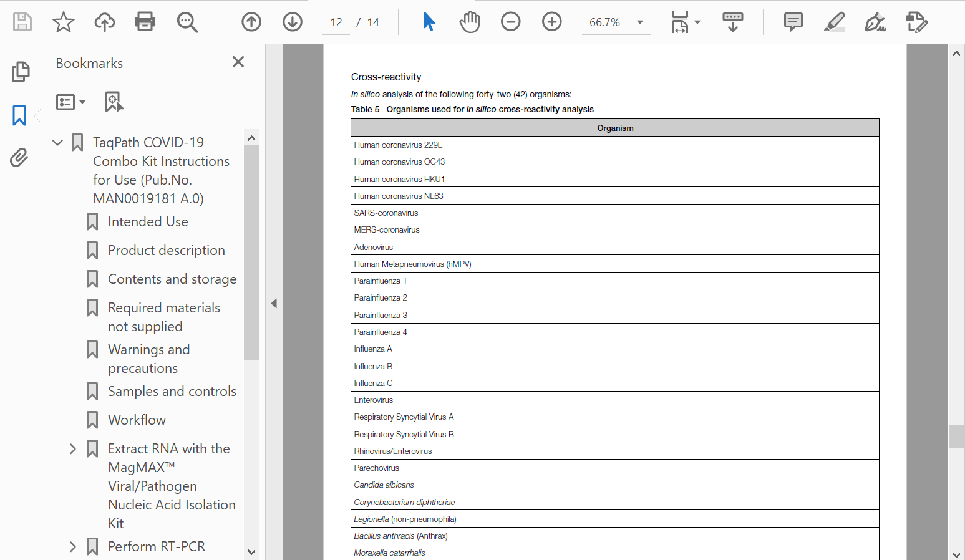Activate the Hand pan tool
The image size is (965, 560).
(x=470, y=22)
